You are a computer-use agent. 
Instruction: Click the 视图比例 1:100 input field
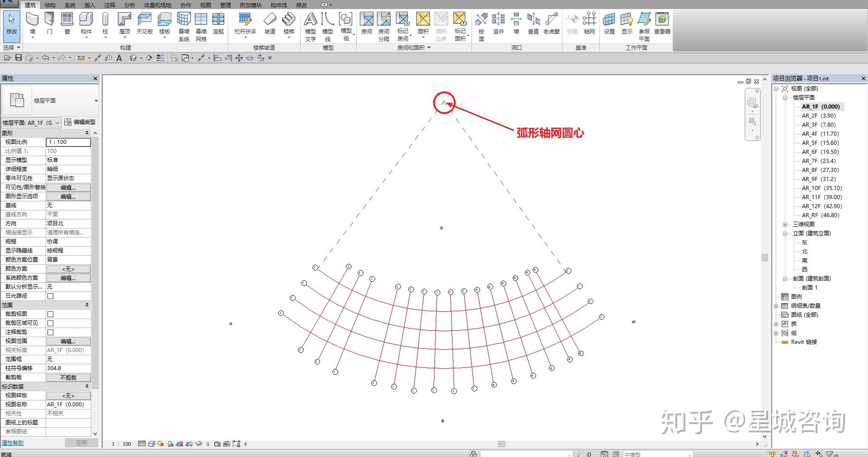[x=68, y=142]
